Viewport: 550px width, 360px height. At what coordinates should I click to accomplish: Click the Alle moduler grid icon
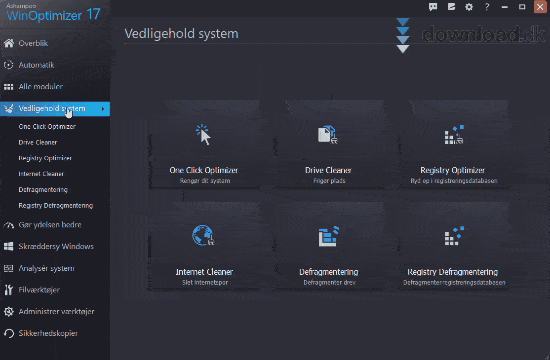click(9, 87)
